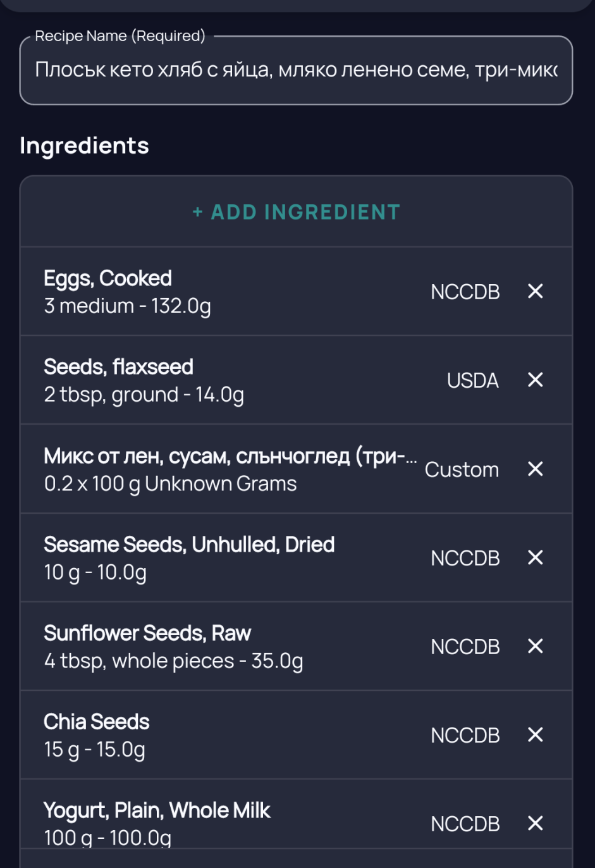This screenshot has height=868, width=595.
Task: Select the Seeds, flaxseed ingredient row
Action: point(190,380)
